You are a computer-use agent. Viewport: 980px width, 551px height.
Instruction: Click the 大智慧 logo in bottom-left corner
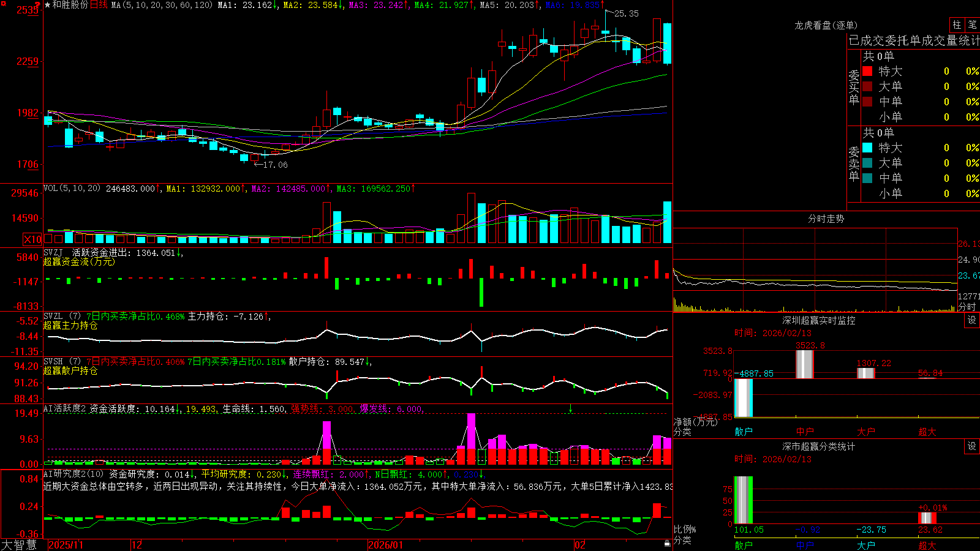[x=19, y=545]
